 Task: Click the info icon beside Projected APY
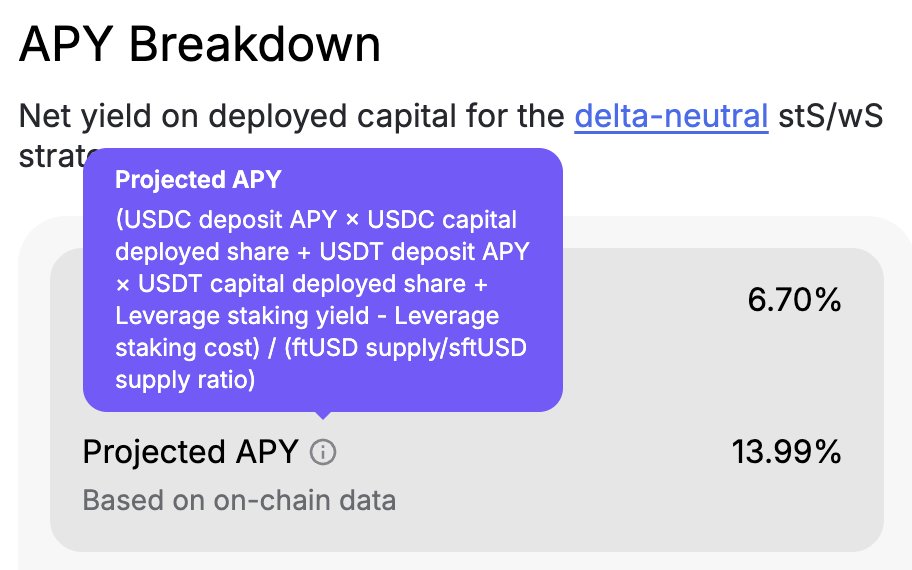coord(323,452)
